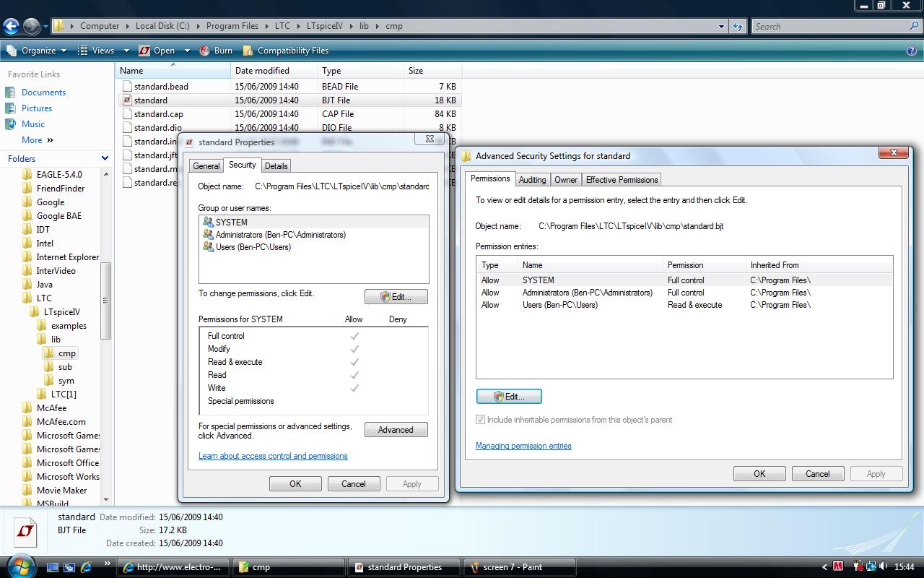Viewport: 924px width, 578px height.
Task: Go back using the Explorer back arrow
Action: coord(11,27)
